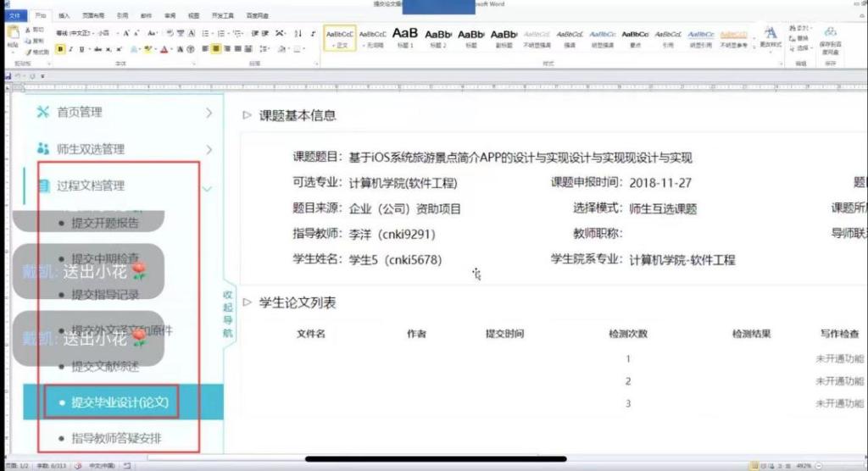Open the 插入 (Insert) ribbon tab
This screenshot has width=868, height=471.
pyautogui.click(x=65, y=15)
